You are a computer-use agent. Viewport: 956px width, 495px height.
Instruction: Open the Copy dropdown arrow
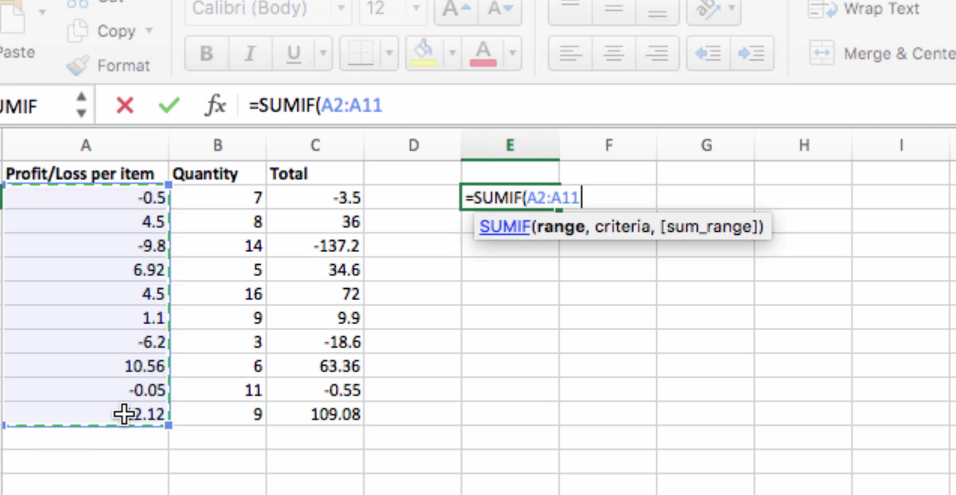coord(148,30)
